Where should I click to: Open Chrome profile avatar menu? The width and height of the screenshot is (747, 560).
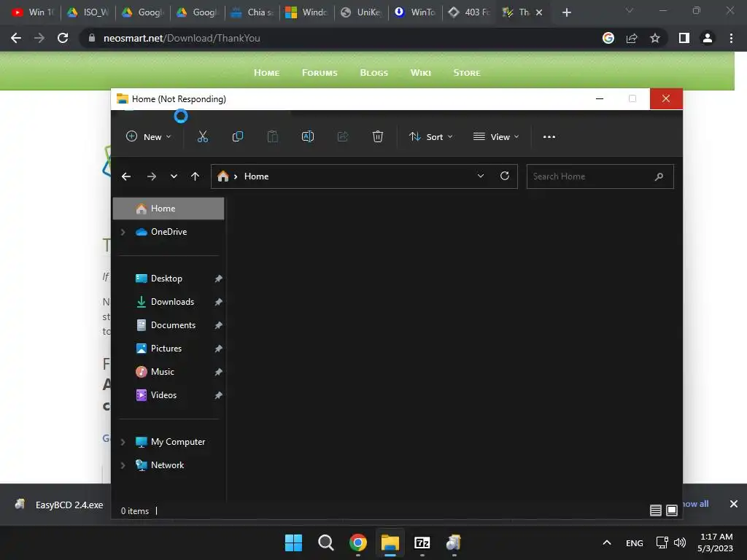pos(708,38)
